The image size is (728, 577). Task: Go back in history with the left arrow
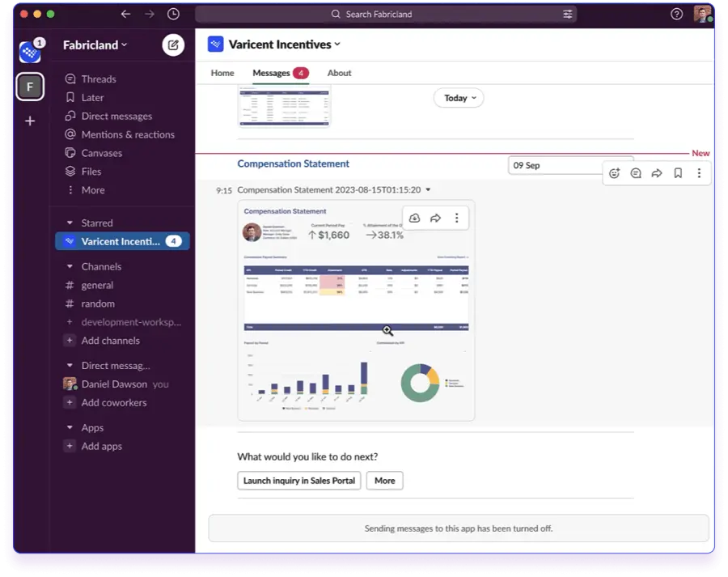click(x=125, y=14)
